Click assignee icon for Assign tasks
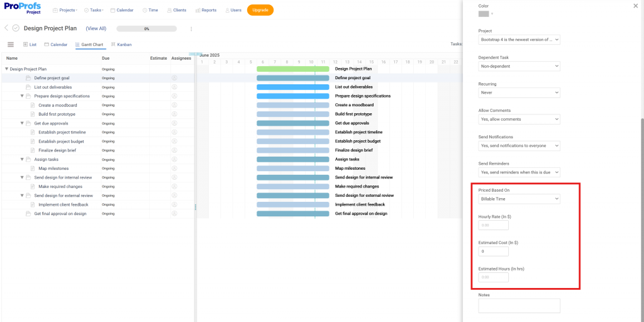Viewport: 644px width, 322px height. coord(174,159)
